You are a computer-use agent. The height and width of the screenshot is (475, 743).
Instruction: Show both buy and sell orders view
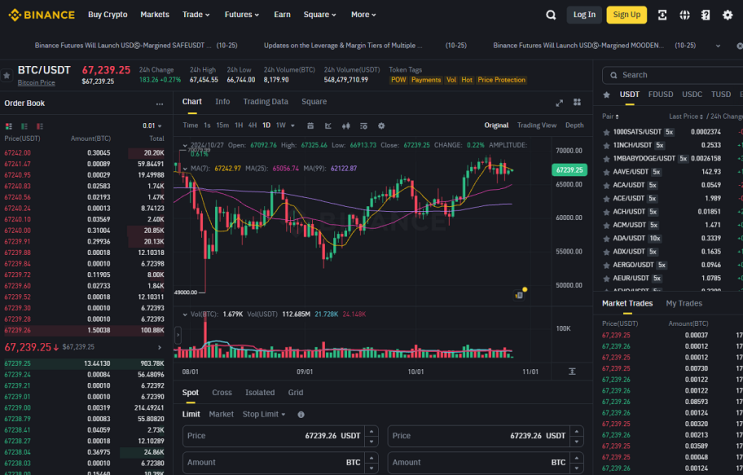(x=9, y=126)
